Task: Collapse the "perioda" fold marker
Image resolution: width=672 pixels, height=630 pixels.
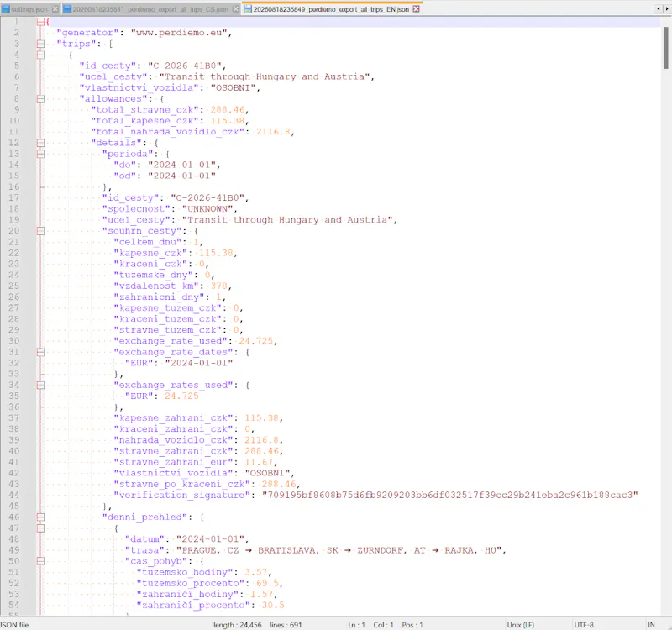Action: (40, 154)
